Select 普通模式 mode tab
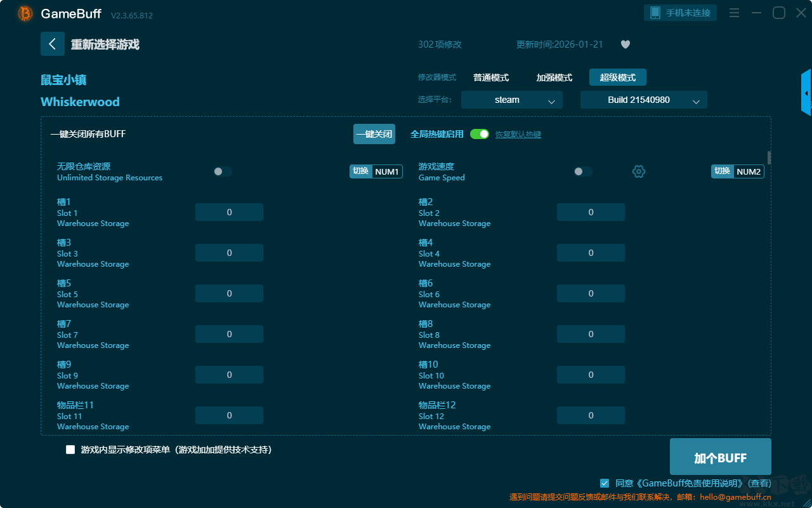This screenshot has width=812, height=508. point(491,77)
